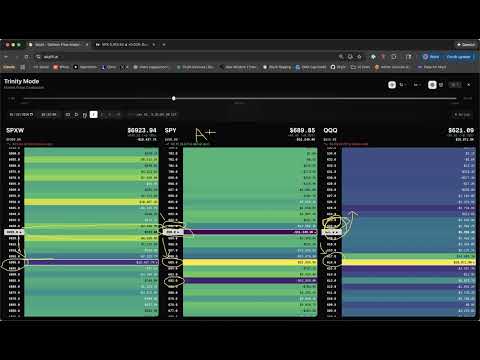Click the icon left of the play triangle
The image size is (480, 360).
[x=68, y=115]
